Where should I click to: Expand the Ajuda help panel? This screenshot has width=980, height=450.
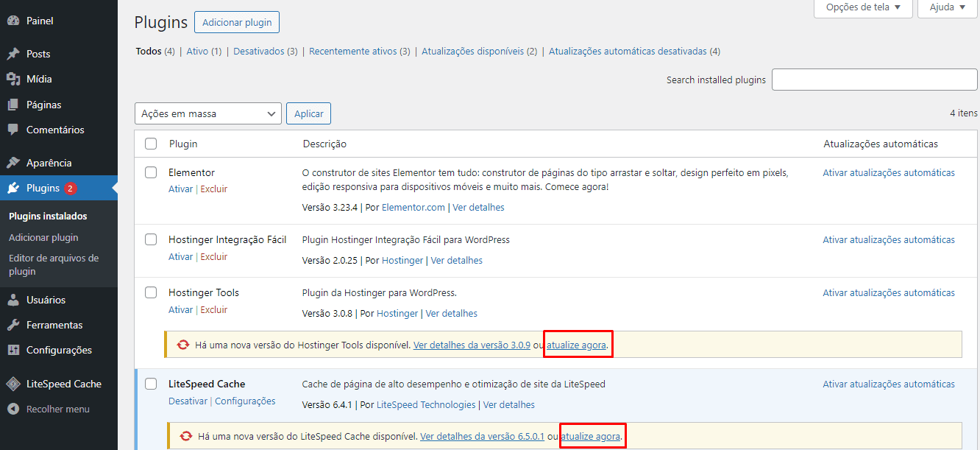947,7
